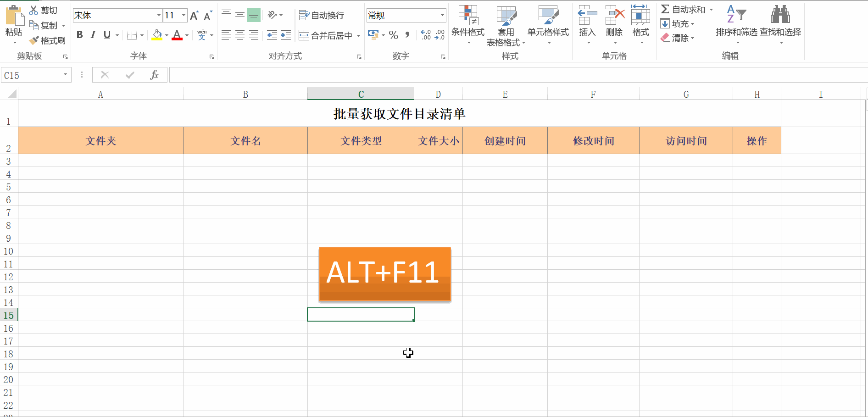The width and height of the screenshot is (868, 417).
Task: Open the Clear (清除) menu
Action: (x=678, y=38)
